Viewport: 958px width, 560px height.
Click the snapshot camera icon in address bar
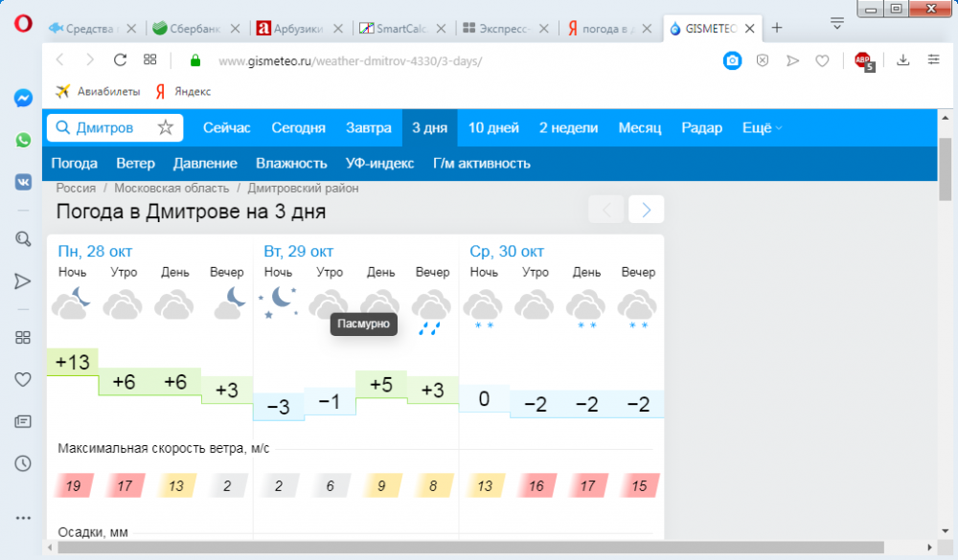(732, 60)
